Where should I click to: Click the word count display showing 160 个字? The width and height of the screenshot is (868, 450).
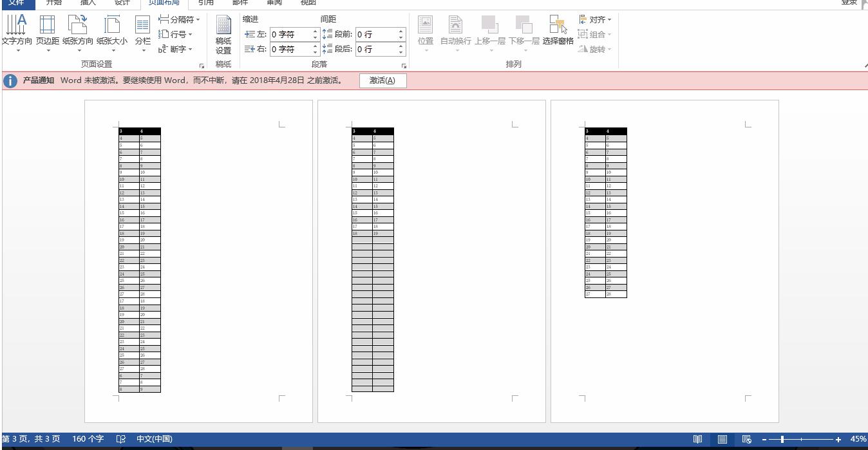tap(88, 438)
